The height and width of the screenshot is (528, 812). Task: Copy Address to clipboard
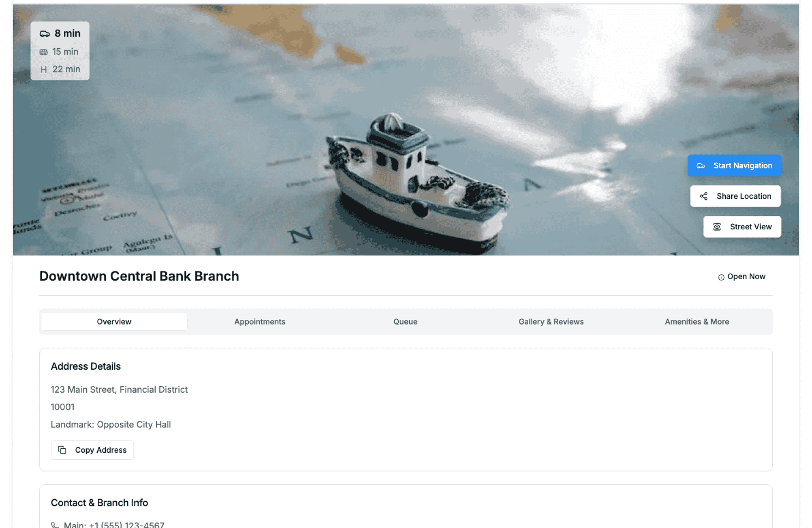pos(92,450)
